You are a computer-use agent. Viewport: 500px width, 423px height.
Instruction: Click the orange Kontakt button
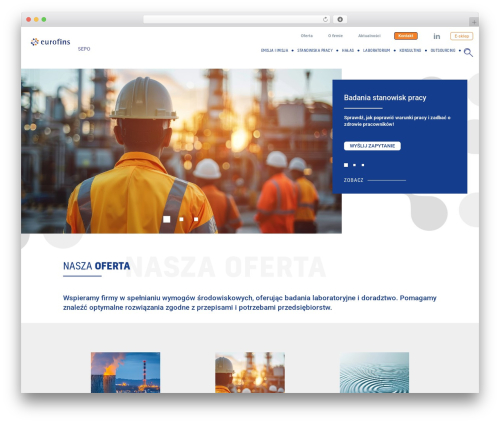(406, 36)
